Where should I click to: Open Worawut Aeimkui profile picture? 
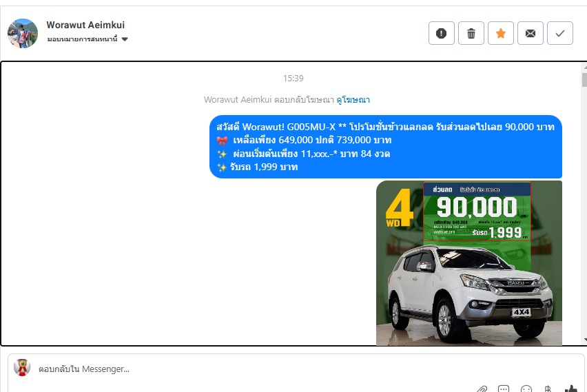(23, 33)
